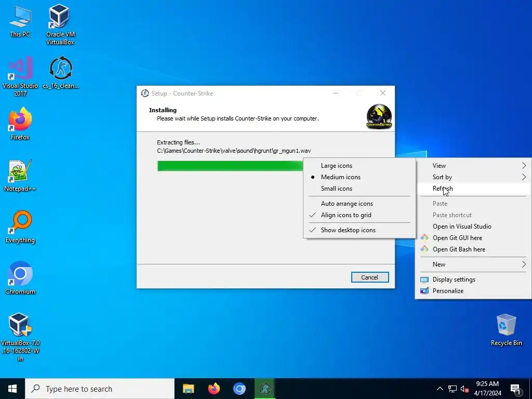Select Open Git GUI here
The image size is (532, 399).
pyautogui.click(x=473, y=238)
